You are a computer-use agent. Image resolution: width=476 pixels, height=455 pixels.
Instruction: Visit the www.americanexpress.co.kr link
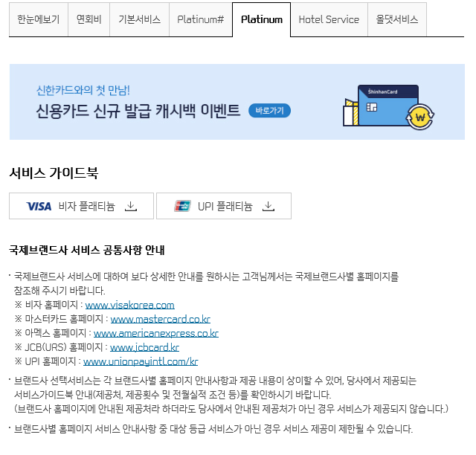pos(156,333)
